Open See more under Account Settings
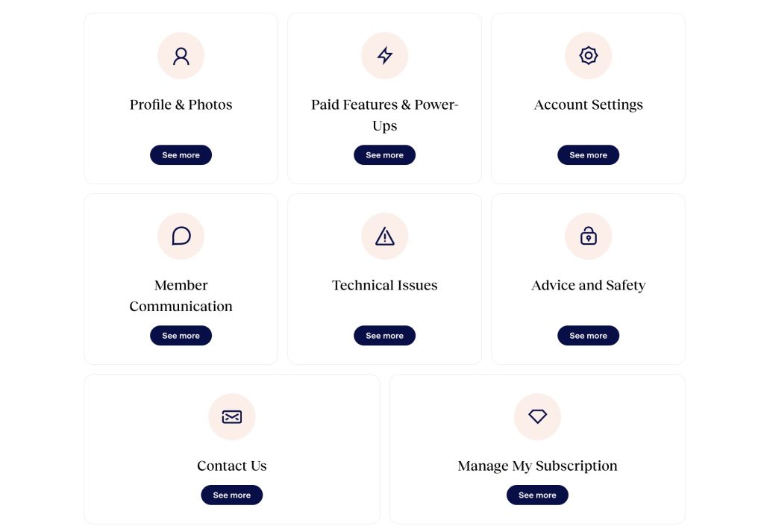764x532 pixels. coord(588,154)
